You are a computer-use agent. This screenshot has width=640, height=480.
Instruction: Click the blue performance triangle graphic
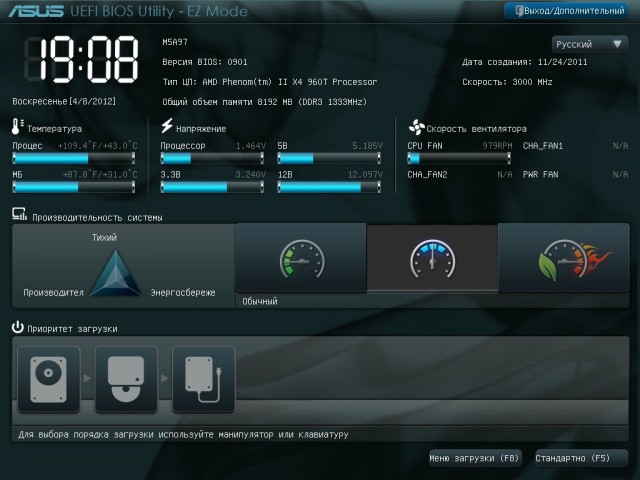coord(116,273)
